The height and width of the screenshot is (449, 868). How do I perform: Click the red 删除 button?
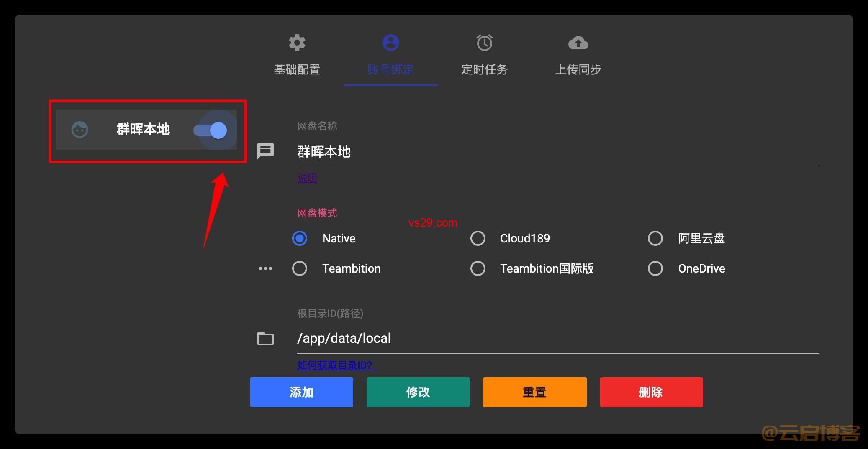coord(652,392)
